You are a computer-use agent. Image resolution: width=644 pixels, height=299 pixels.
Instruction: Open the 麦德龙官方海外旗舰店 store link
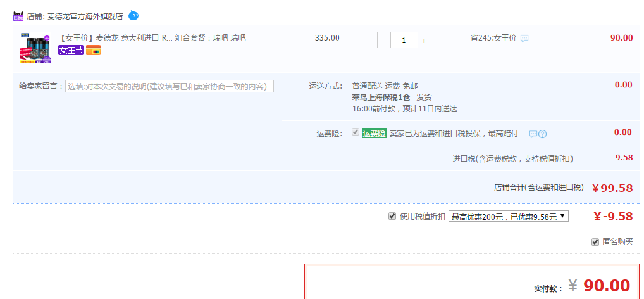(85, 16)
